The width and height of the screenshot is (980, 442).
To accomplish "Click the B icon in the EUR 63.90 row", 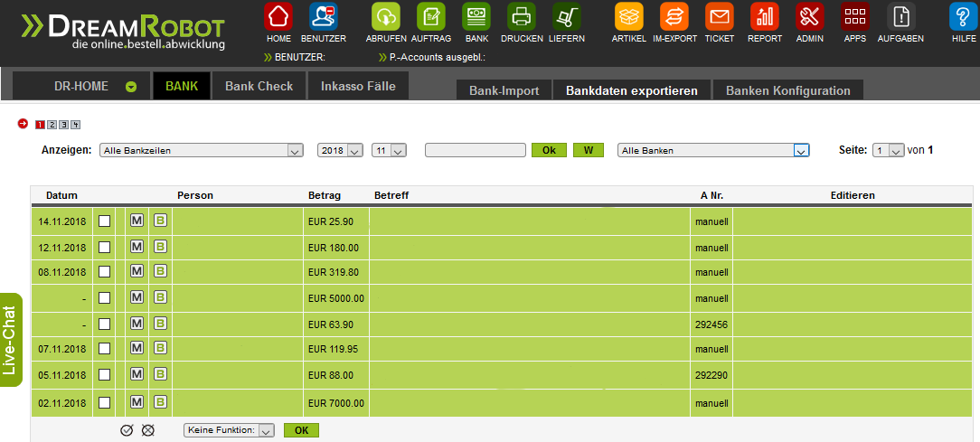I will (161, 324).
